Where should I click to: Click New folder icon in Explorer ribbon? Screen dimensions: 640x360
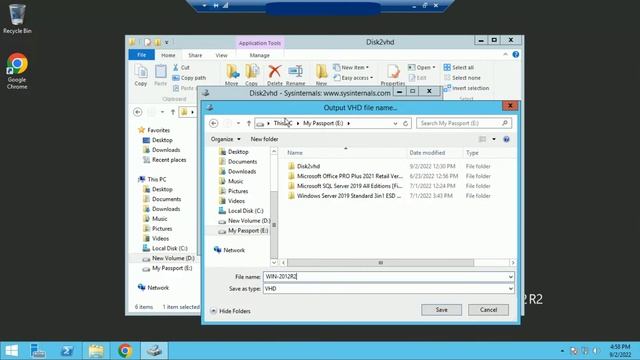(321, 75)
